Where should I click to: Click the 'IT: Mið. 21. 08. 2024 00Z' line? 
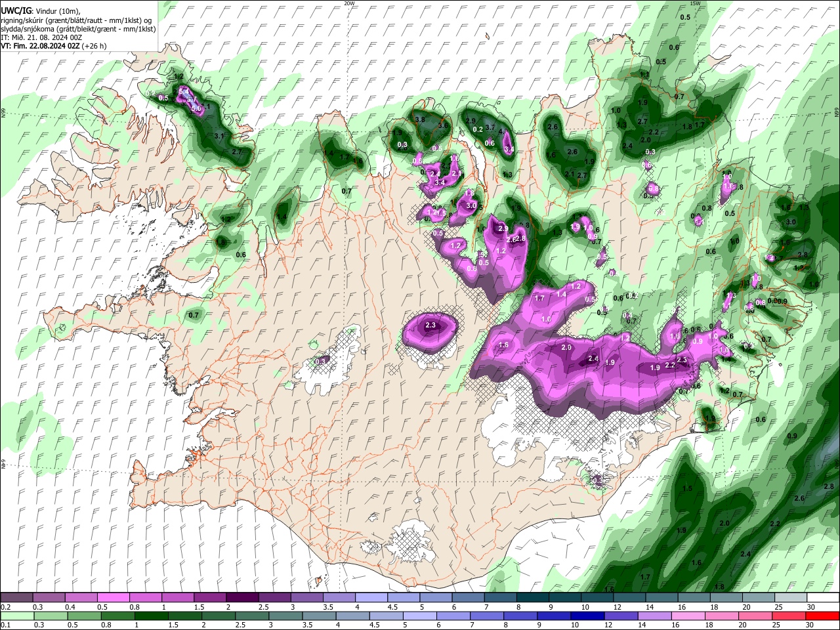click(41, 37)
